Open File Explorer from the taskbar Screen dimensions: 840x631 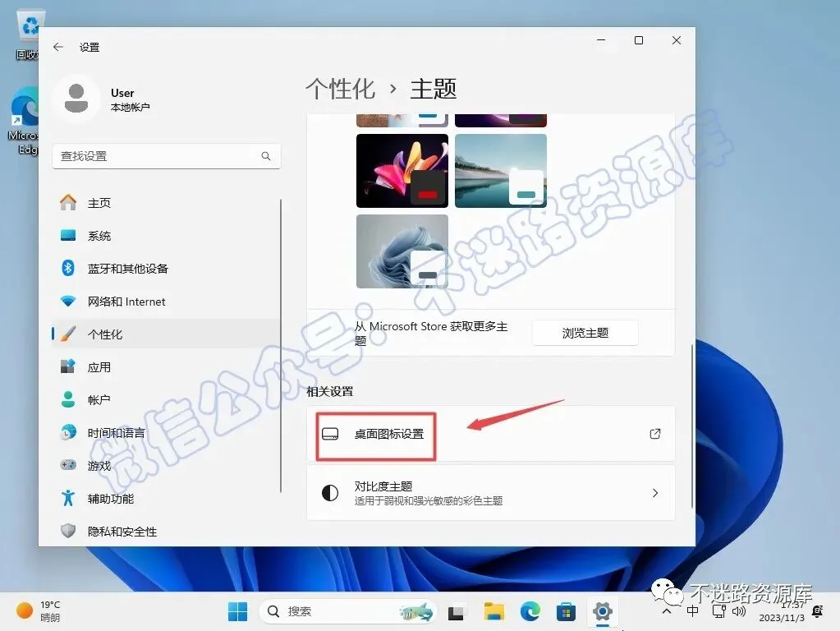[x=494, y=611]
